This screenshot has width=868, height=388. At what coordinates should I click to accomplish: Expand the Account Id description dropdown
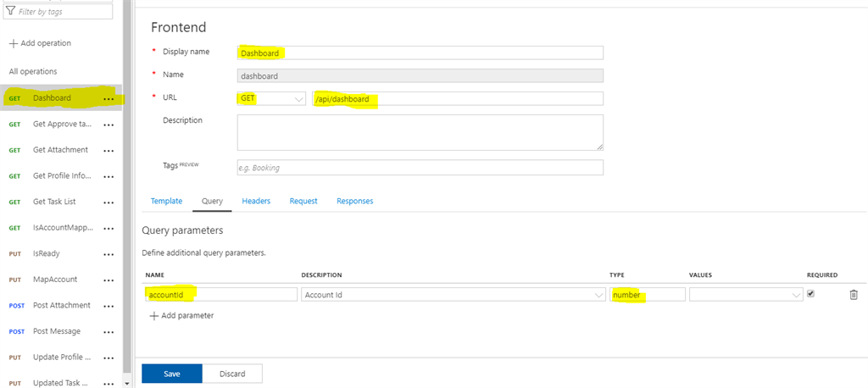click(598, 295)
